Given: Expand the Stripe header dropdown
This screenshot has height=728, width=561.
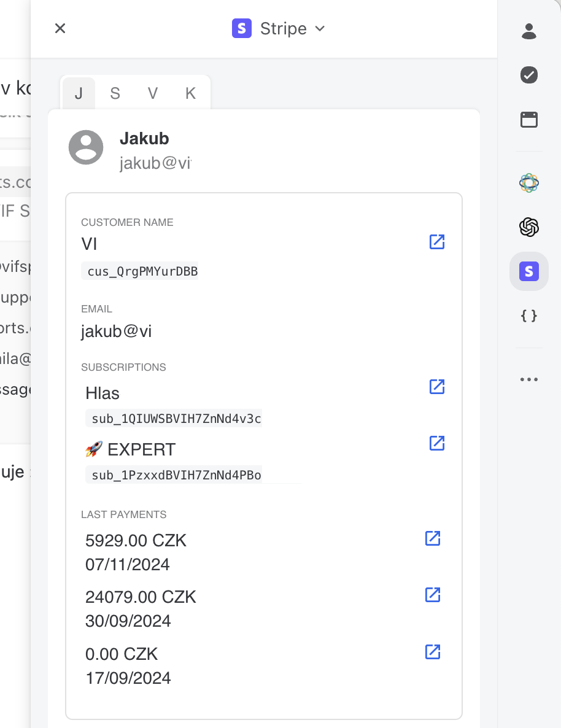Looking at the screenshot, I should [x=320, y=28].
